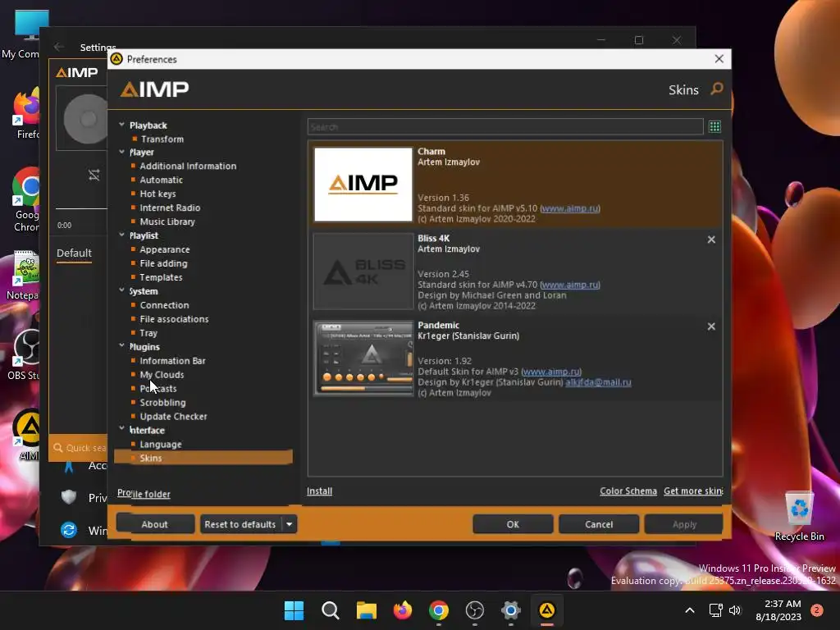Open the alkjfda@mail.ru email link
The image size is (840, 630).
click(x=598, y=382)
